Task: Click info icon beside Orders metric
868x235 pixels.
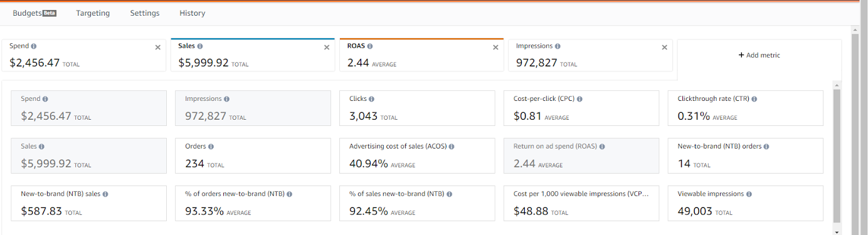Action: [x=211, y=147]
